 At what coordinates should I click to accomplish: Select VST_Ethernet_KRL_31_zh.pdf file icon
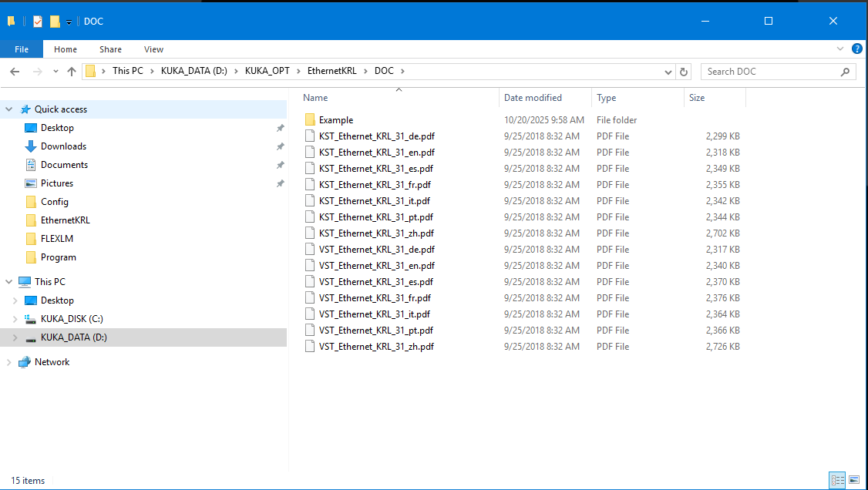pyautogui.click(x=310, y=346)
